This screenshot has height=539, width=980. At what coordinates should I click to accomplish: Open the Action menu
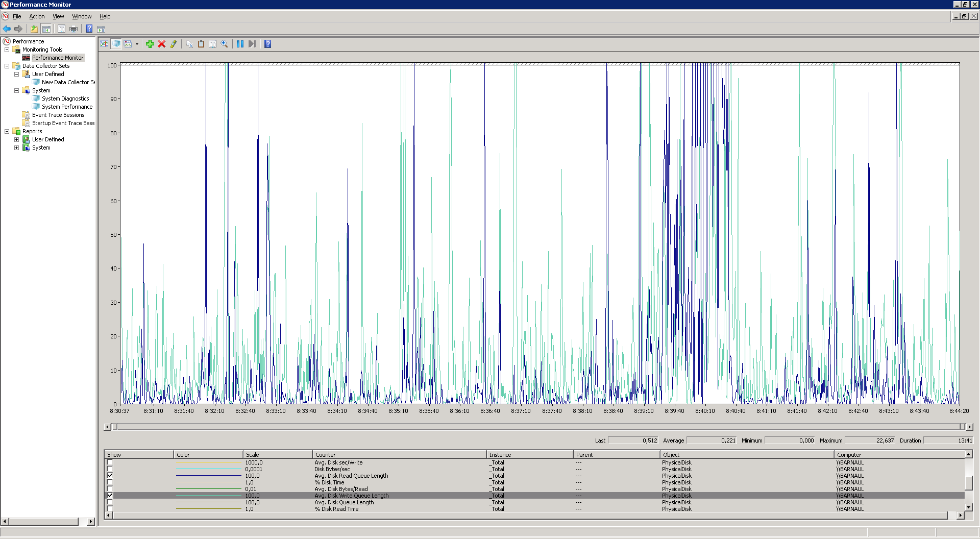pyautogui.click(x=37, y=16)
